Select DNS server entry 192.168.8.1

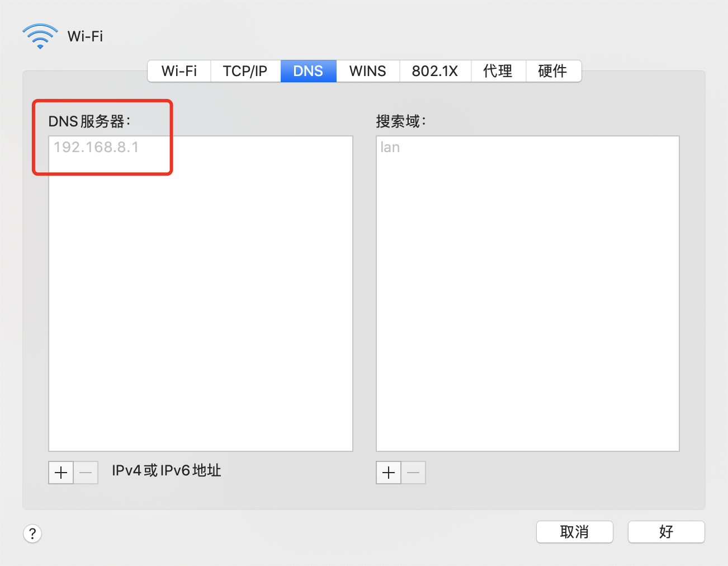pos(96,147)
